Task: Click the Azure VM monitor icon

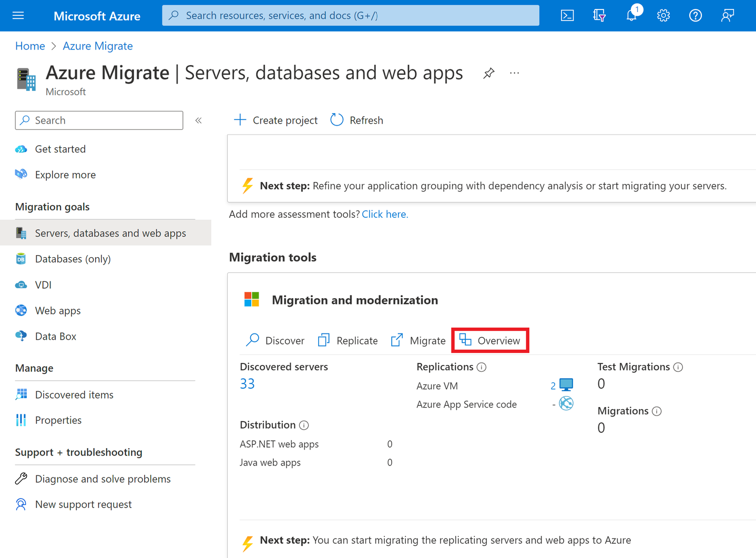Action: (566, 385)
